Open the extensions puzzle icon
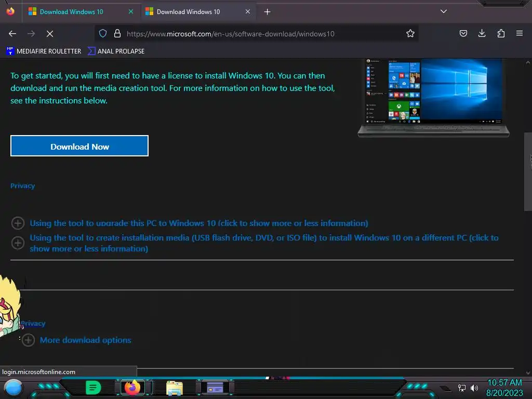This screenshot has height=399, width=532. pos(501,33)
